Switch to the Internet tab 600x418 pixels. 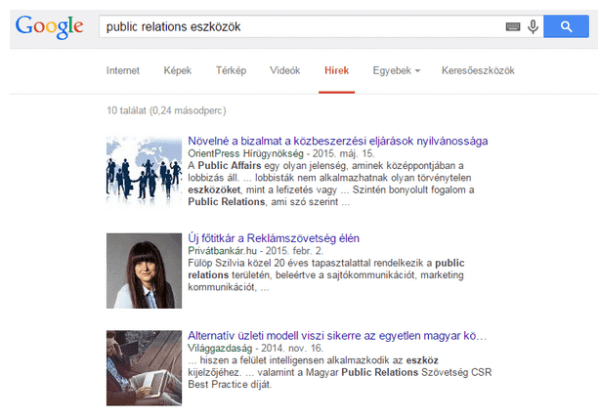click(x=123, y=70)
